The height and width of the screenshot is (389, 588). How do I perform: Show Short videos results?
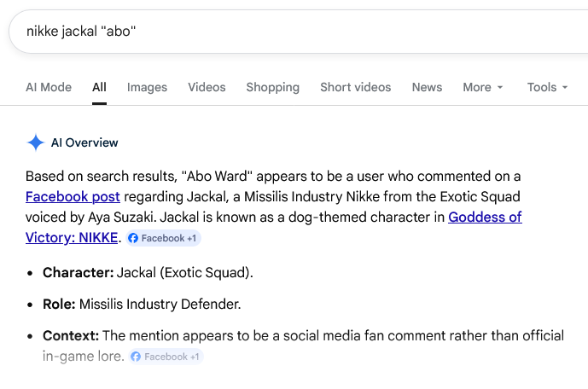tap(355, 87)
